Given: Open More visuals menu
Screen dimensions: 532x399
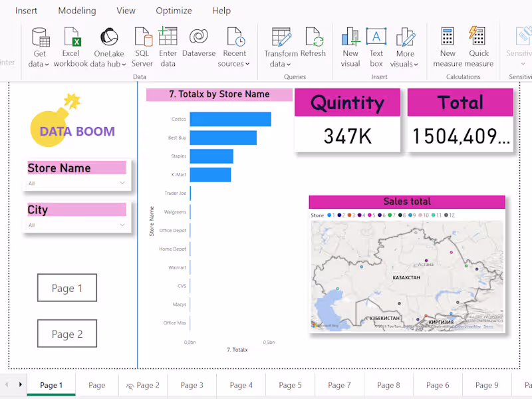Looking at the screenshot, I should tap(405, 47).
